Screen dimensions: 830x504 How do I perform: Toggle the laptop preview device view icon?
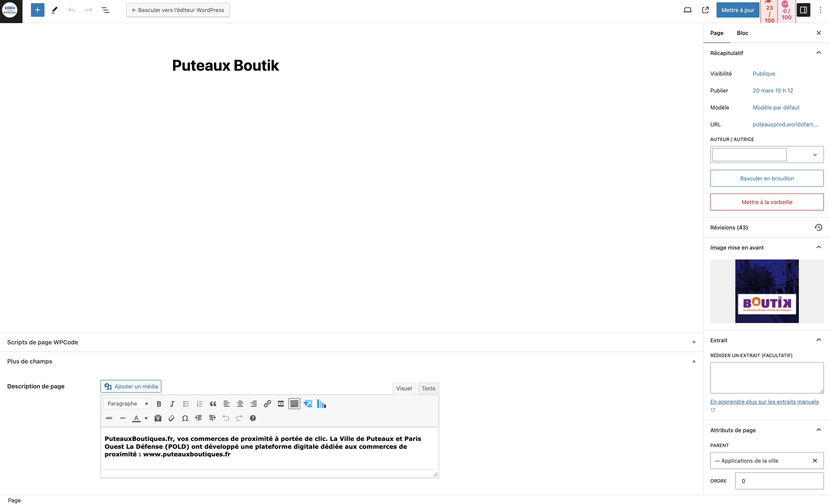coord(688,10)
